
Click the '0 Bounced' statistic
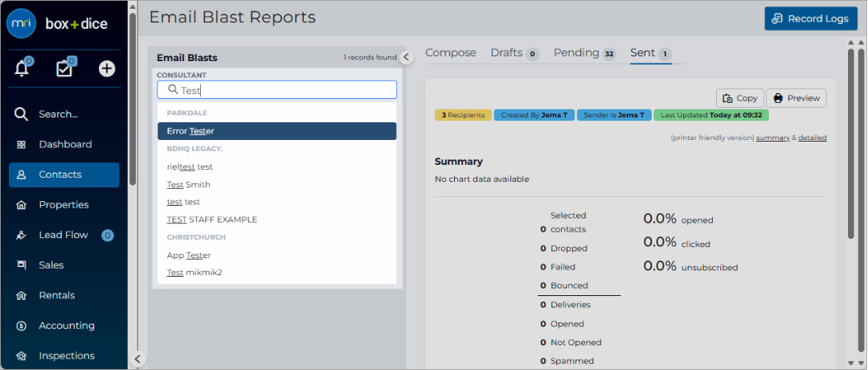[564, 286]
